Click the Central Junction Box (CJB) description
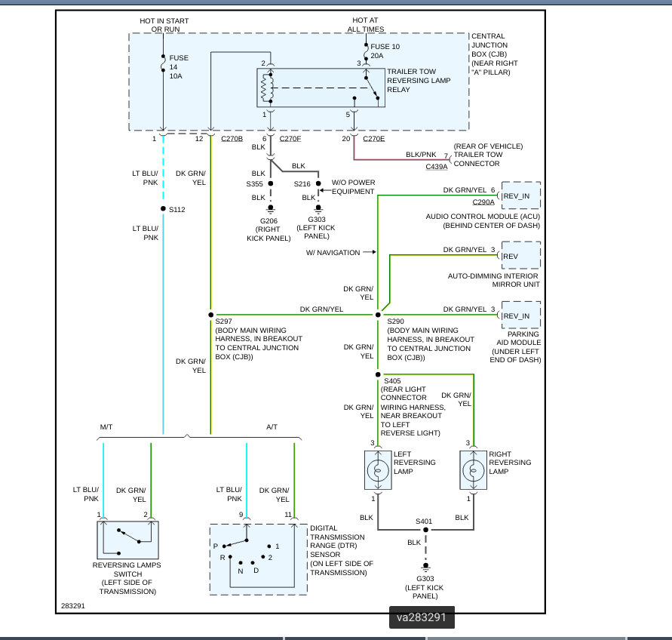 pyautogui.click(x=495, y=54)
